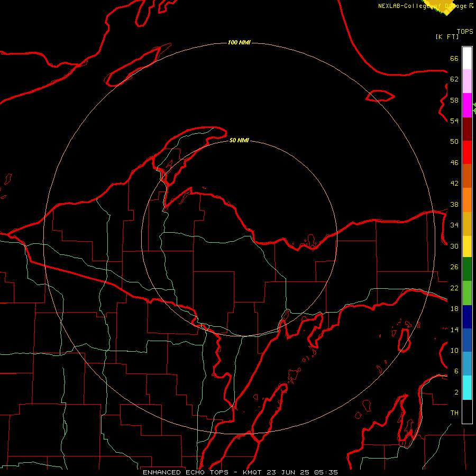476x476 pixels.
Task: Click legend value "34"
Action: tap(454, 225)
